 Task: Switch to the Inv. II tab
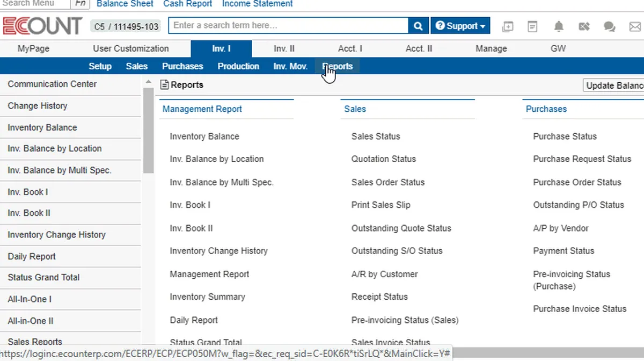284,48
